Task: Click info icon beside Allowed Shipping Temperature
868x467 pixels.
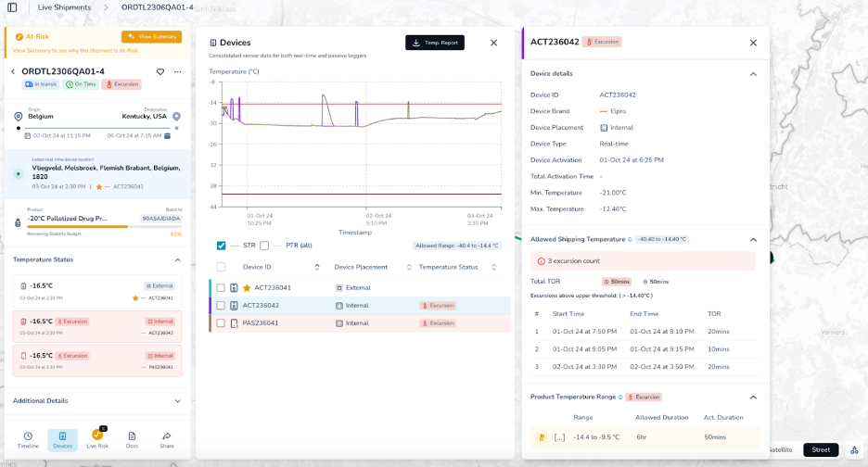Action: pos(630,240)
